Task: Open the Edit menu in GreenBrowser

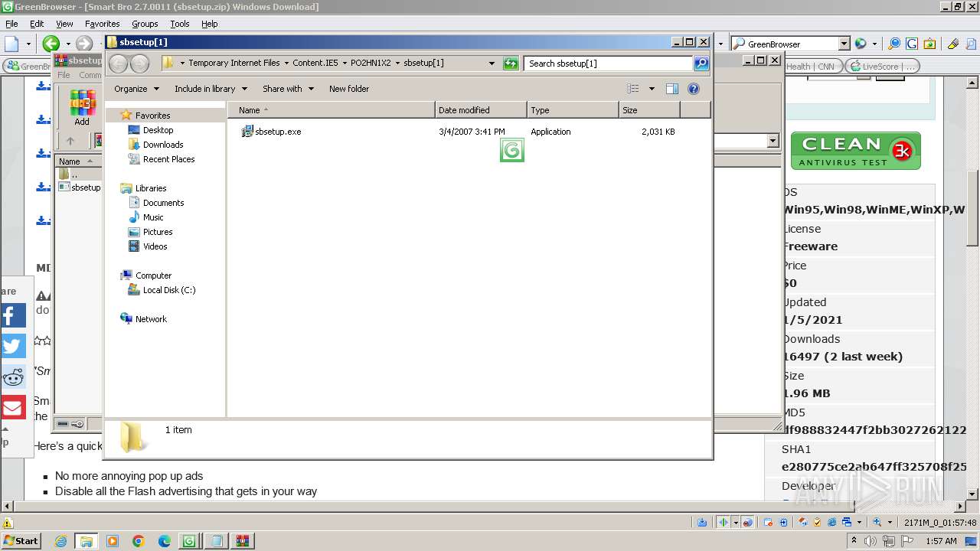Action: pos(37,24)
